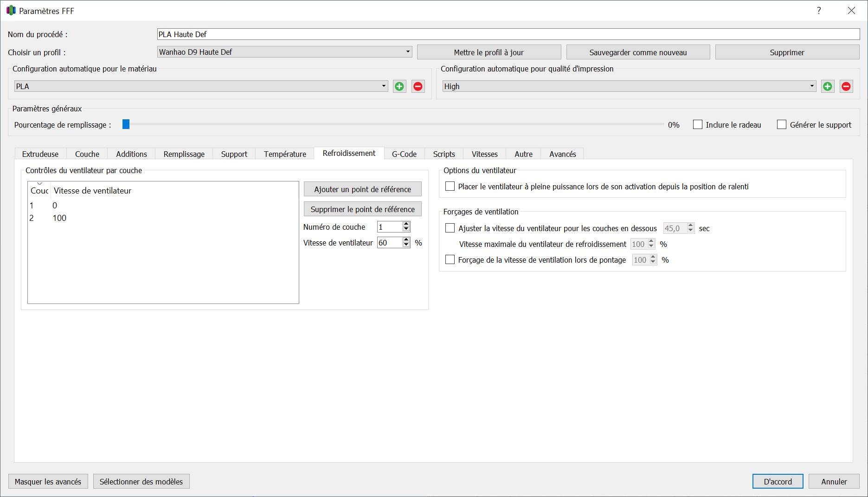Add a new material auto-configuration (green plus next to PLA)
Viewport: 868px width, 497px height.
coord(399,86)
